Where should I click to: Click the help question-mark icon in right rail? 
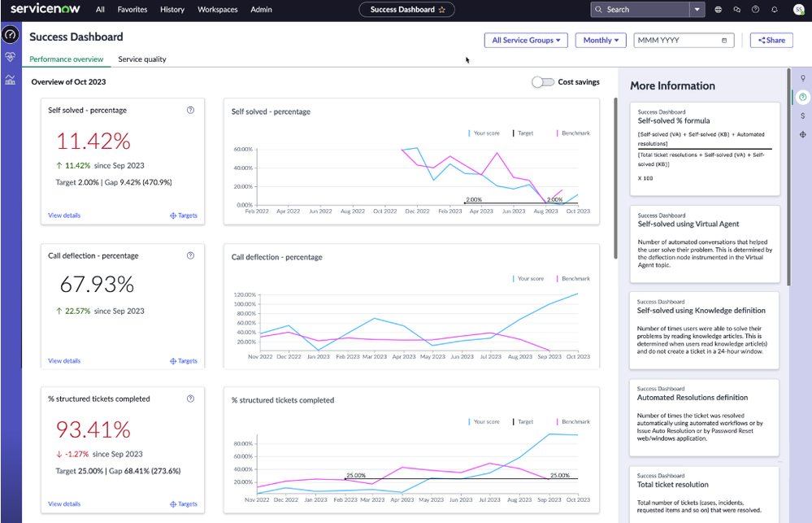click(x=802, y=98)
